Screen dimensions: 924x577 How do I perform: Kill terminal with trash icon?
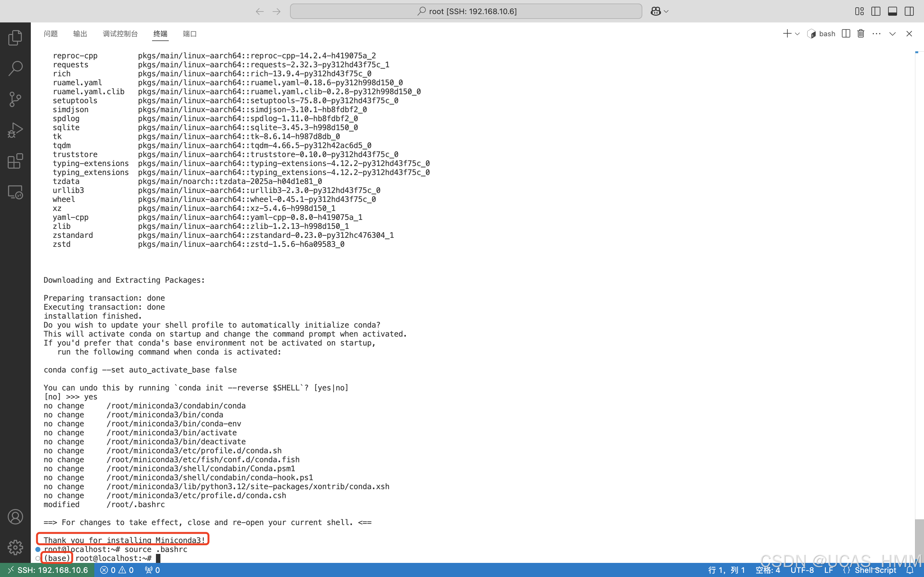(x=860, y=34)
